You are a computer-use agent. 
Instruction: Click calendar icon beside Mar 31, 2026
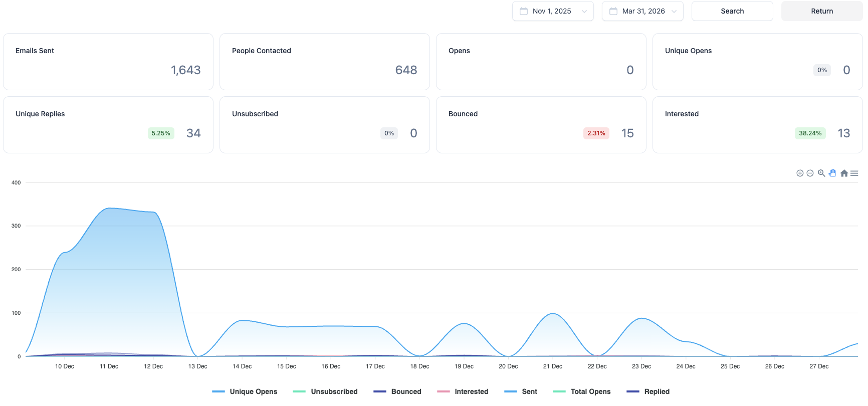613,11
